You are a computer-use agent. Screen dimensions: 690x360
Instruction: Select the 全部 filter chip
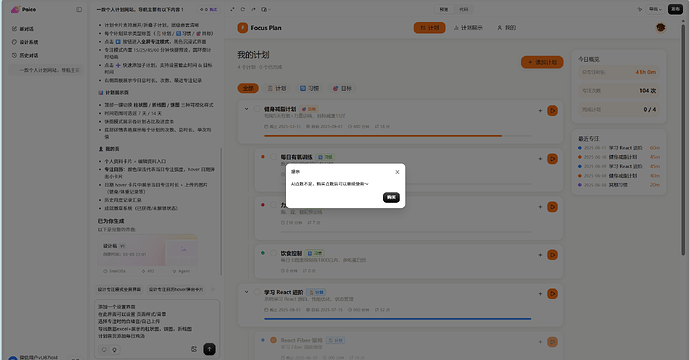point(248,88)
